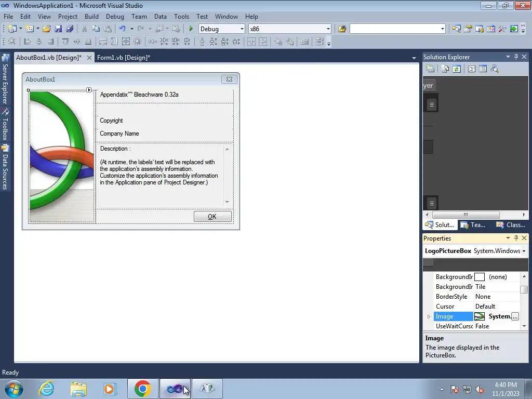Click the description textbox scroll down arrow
The width and height of the screenshot is (532, 399).
click(227, 202)
